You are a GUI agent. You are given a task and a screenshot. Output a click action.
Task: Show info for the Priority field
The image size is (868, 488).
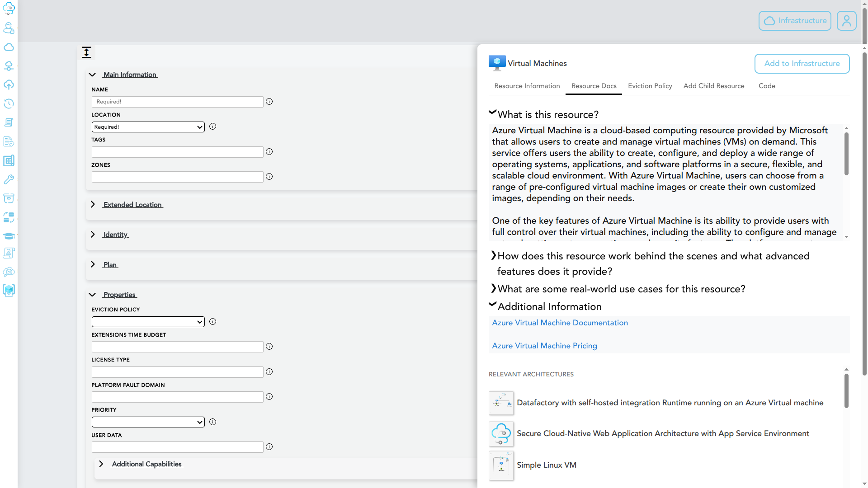click(x=213, y=422)
